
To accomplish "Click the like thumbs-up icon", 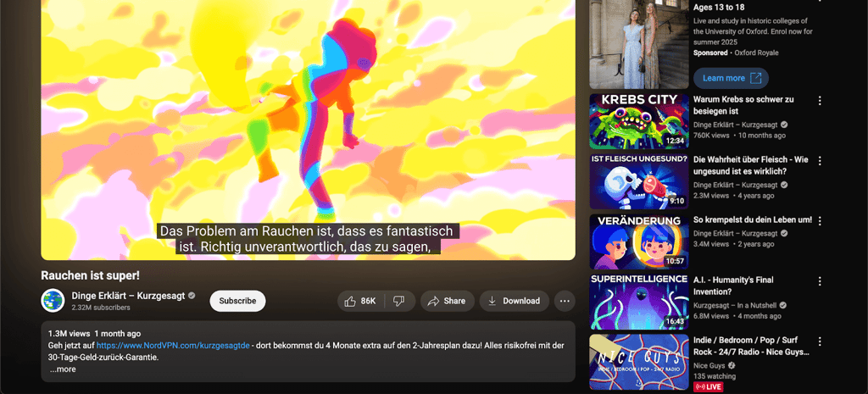I will [350, 301].
